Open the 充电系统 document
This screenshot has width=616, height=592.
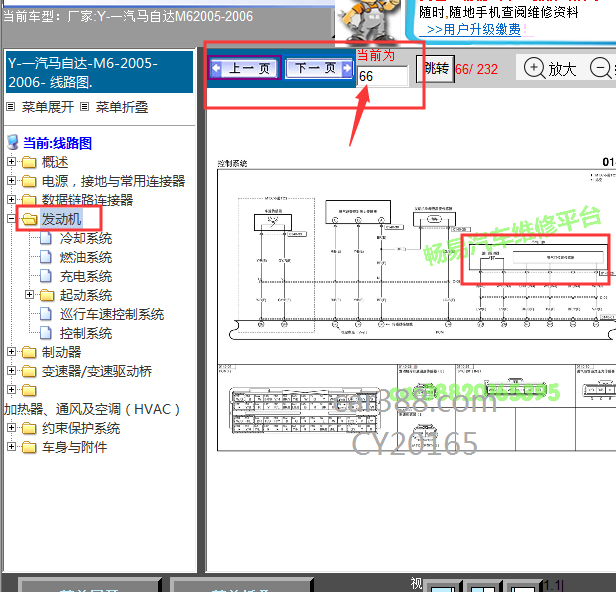[x=86, y=276]
